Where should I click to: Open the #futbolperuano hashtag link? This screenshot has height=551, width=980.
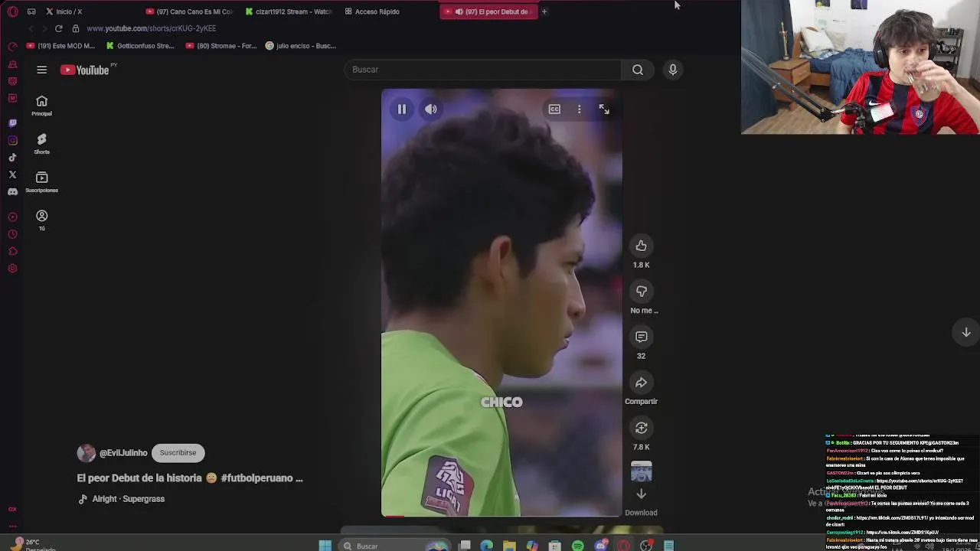click(257, 478)
